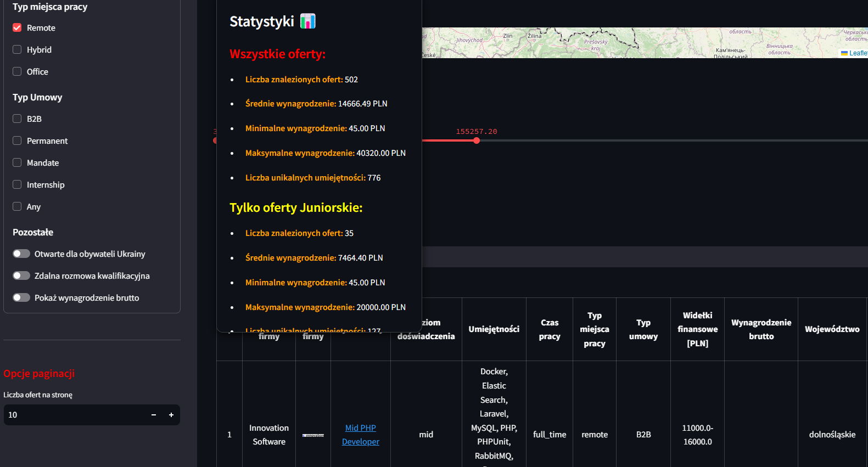
Task: Click 'Liczba znalezionych ofert: 502' statistic
Action: 301,80
